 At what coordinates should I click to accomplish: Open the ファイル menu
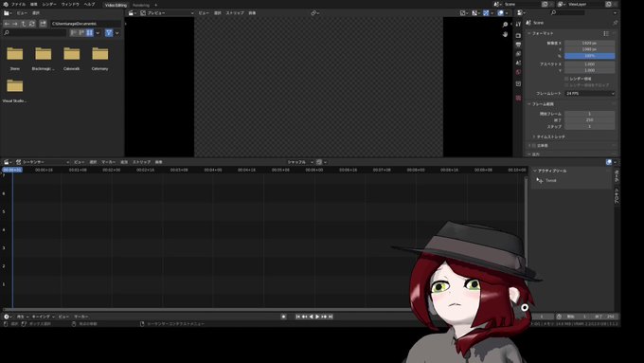tap(18, 5)
